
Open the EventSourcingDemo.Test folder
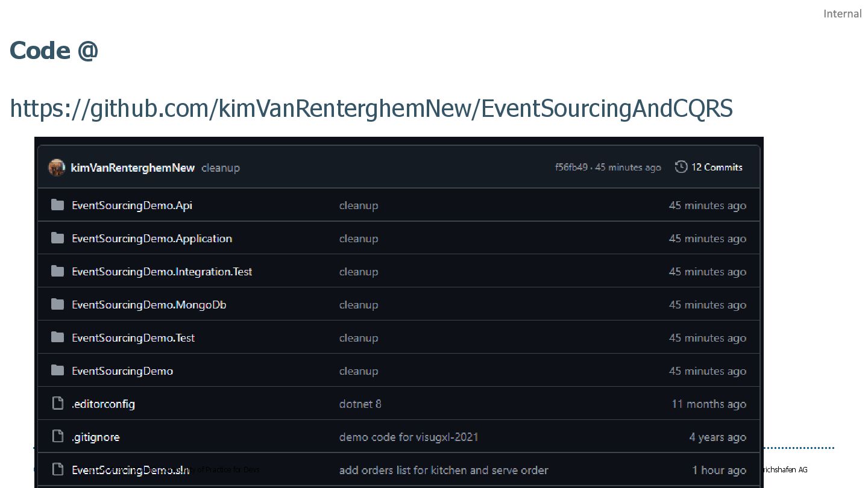(133, 338)
